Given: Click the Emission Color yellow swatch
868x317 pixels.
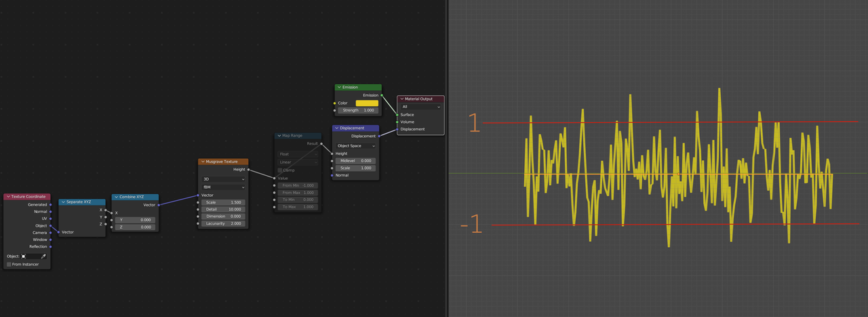Looking at the screenshot, I should pyautogui.click(x=367, y=103).
